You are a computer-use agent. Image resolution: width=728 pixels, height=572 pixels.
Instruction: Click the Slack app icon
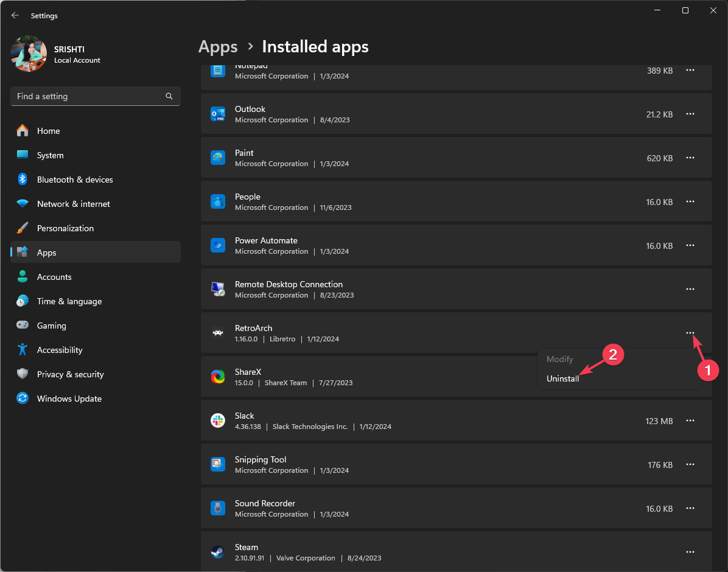coord(218,420)
